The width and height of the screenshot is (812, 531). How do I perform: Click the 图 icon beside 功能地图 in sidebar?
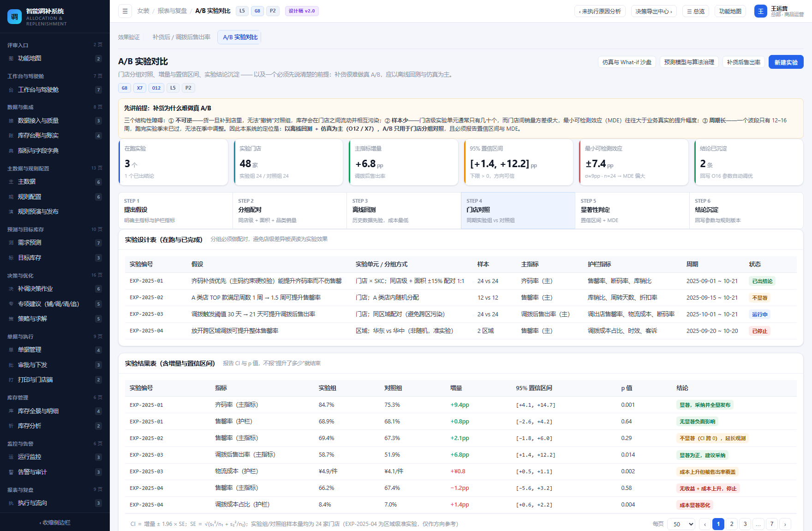coord(11,59)
